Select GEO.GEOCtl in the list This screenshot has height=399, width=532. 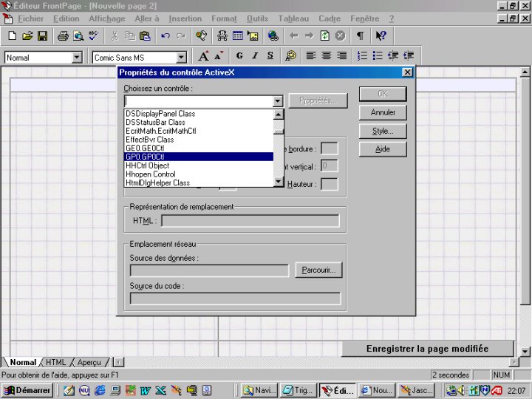click(x=199, y=149)
